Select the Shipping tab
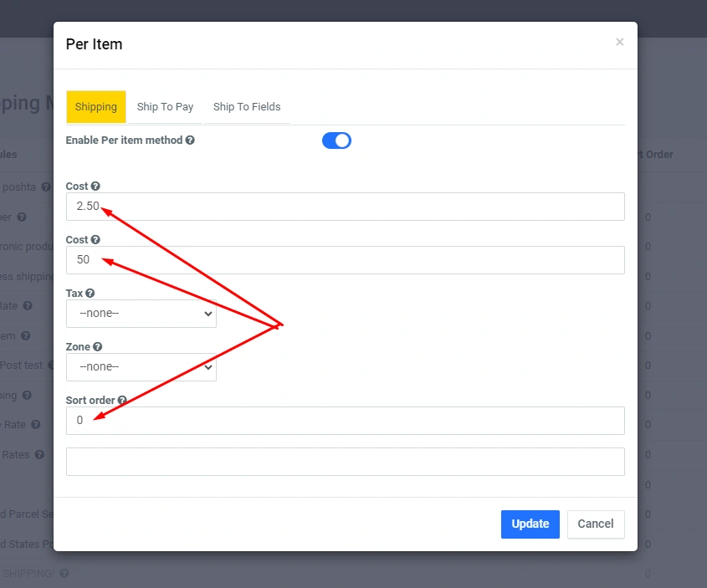 click(x=96, y=107)
